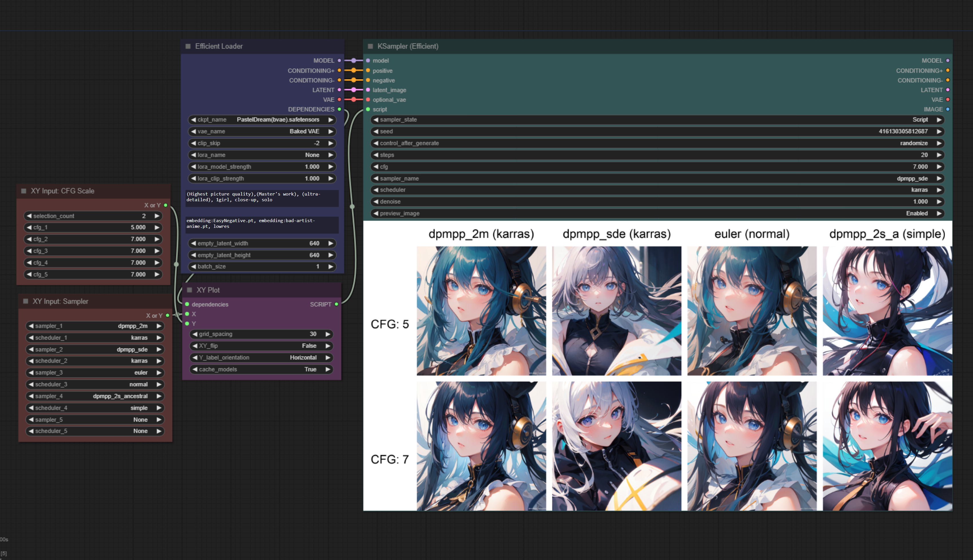Increase steps with the right arrow

939,155
